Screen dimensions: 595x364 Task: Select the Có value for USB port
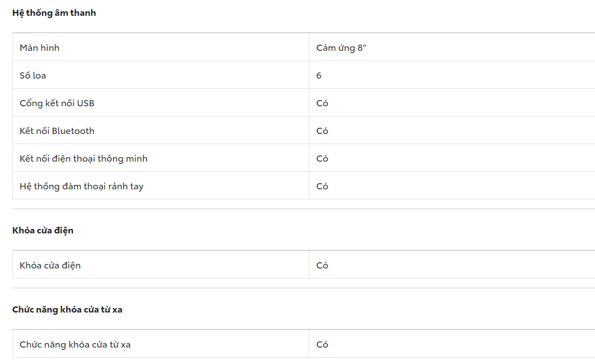click(322, 103)
